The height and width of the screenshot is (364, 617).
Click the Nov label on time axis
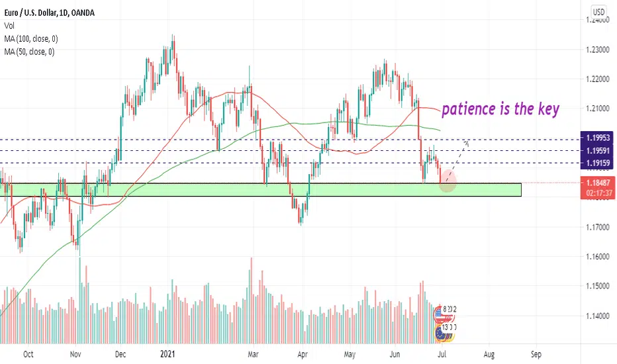(x=75, y=354)
